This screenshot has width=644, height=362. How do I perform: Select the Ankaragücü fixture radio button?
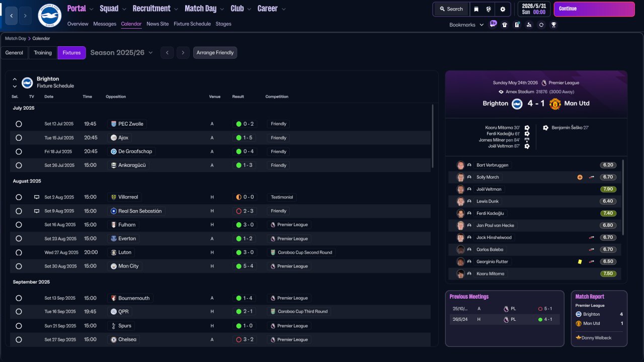click(x=19, y=165)
